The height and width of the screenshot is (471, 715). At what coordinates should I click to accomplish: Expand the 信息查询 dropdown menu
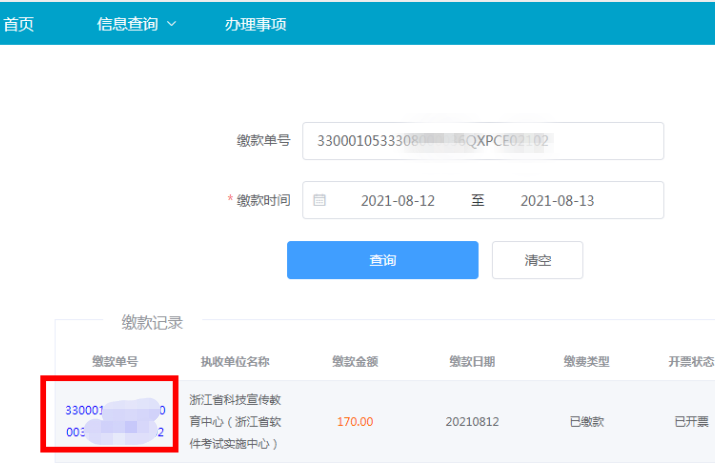(x=136, y=24)
